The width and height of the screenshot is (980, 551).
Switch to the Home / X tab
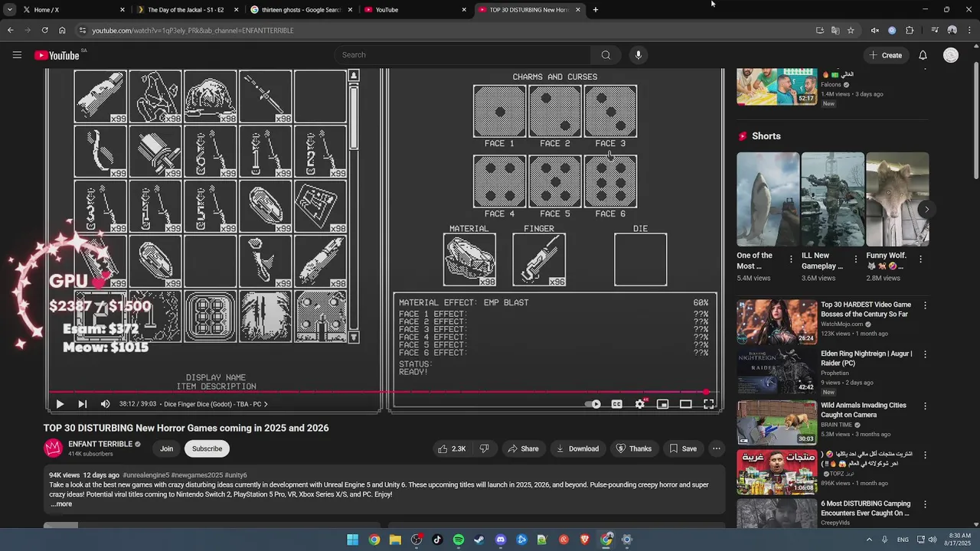(x=73, y=10)
